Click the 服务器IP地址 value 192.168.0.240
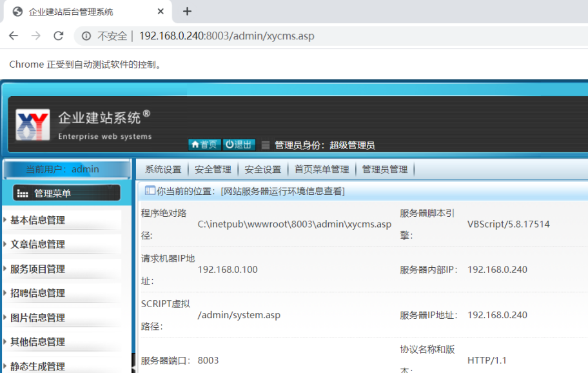 tap(497, 315)
